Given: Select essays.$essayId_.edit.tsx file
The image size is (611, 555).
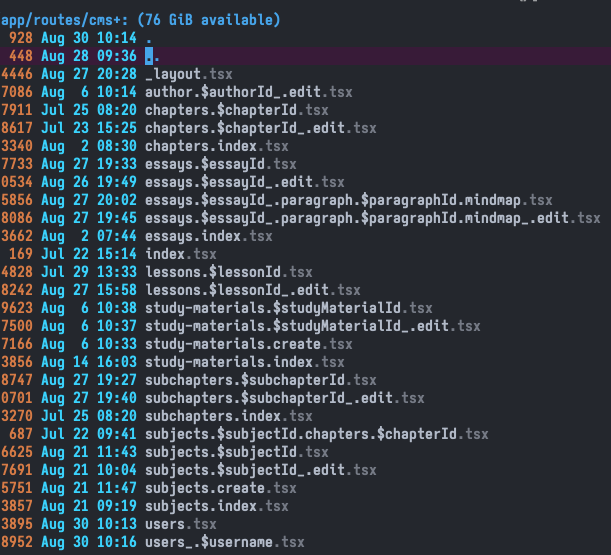Looking at the screenshot, I should 244,182.
